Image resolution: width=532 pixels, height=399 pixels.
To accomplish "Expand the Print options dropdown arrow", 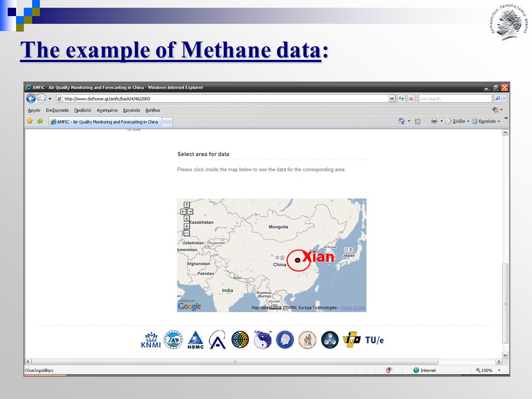I will coord(442,121).
